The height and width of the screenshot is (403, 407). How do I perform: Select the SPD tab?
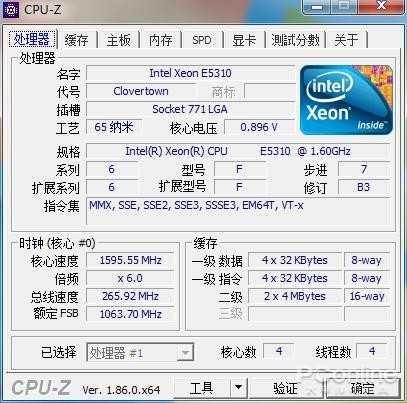coord(202,40)
